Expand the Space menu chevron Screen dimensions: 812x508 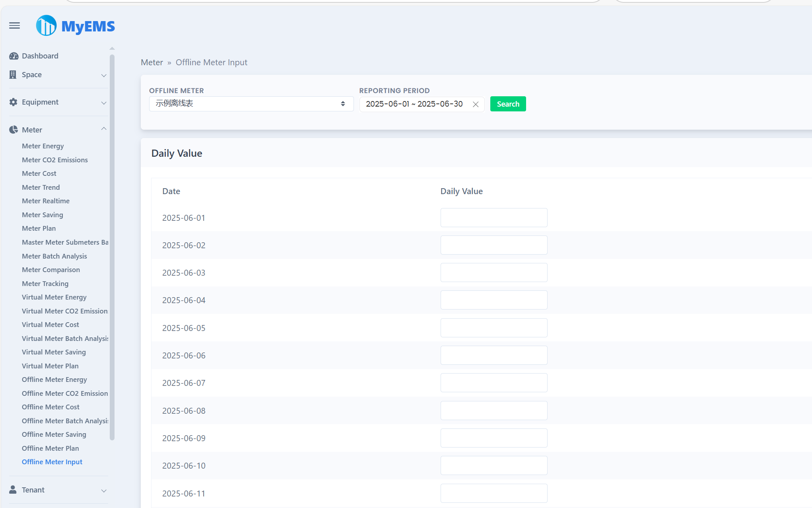(x=104, y=75)
